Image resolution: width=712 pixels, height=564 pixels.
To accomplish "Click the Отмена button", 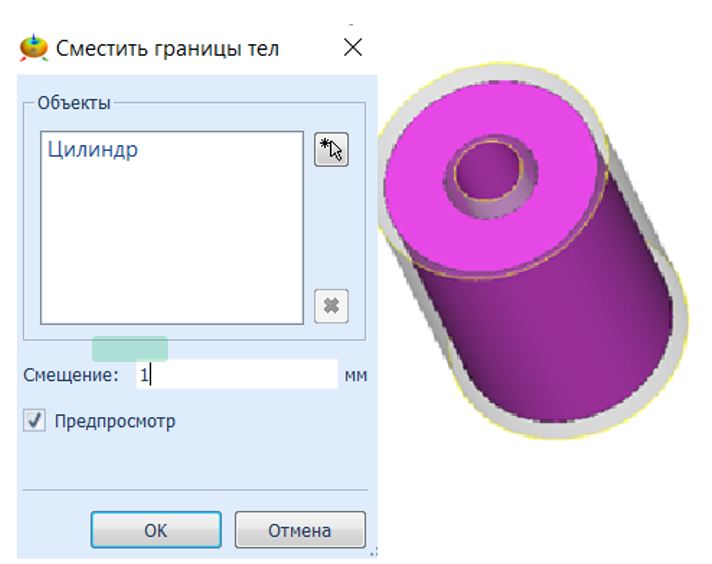I will point(300,530).
